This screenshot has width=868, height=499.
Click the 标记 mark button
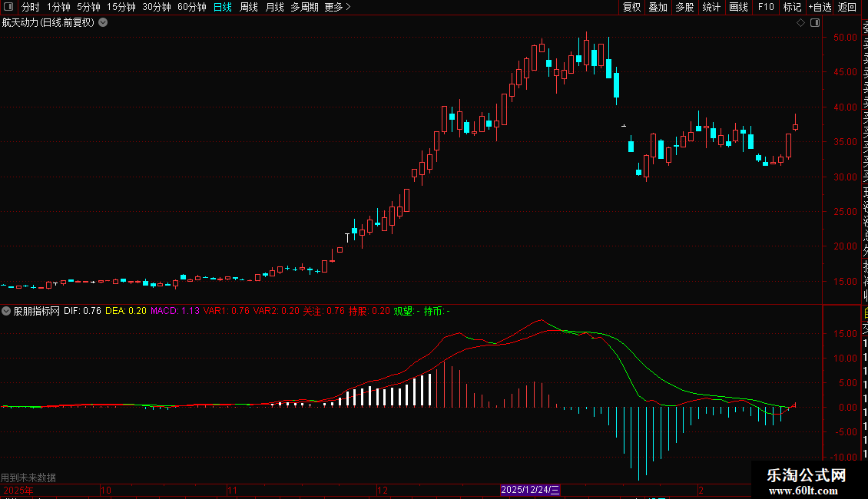(792, 7)
